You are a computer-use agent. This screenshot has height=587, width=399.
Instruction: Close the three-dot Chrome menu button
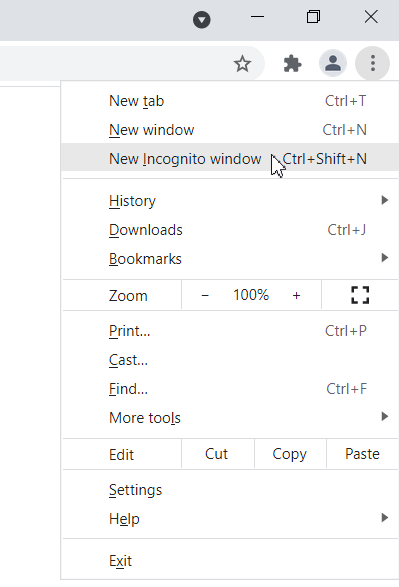[372, 63]
